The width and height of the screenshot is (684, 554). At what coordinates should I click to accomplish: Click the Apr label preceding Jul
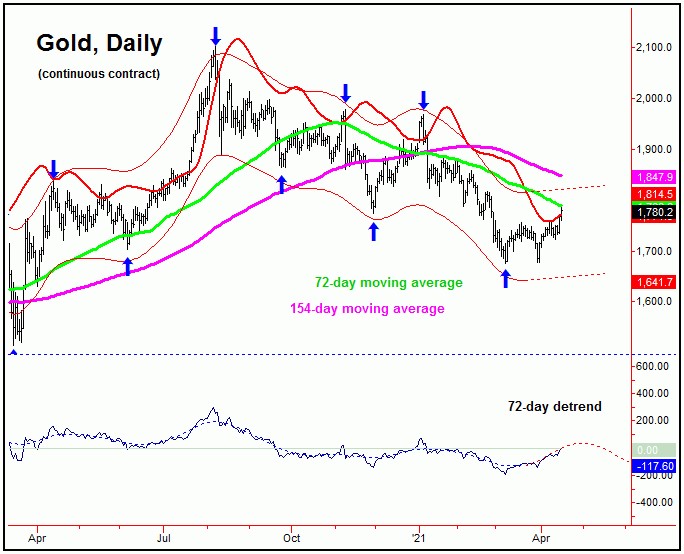coord(38,539)
